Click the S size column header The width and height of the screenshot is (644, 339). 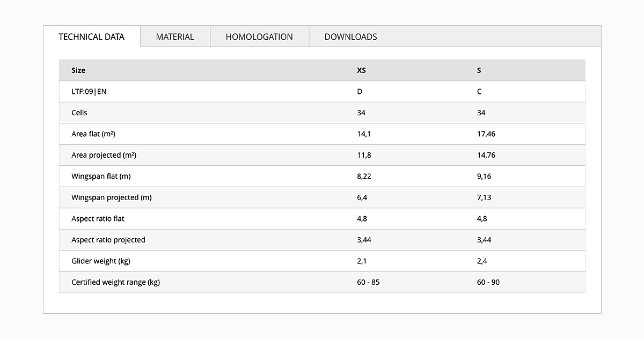pyautogui.click(x=479, y=70)
